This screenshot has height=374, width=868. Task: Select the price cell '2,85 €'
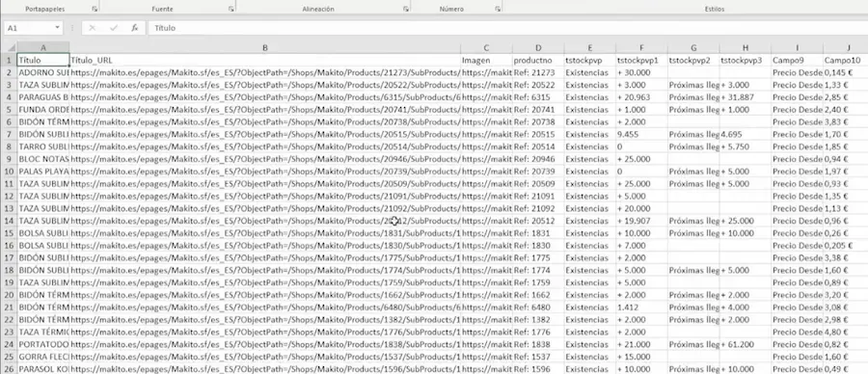(845, 97)
